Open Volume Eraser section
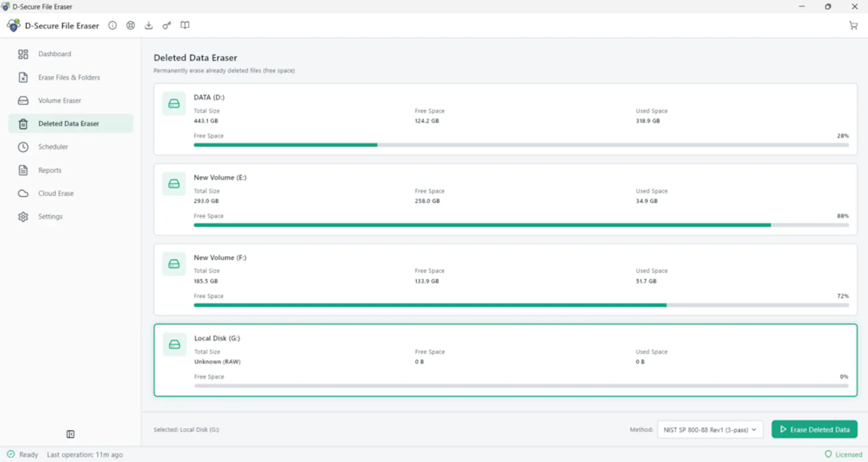This screenshot has height=462, width=868. (71, 101)
